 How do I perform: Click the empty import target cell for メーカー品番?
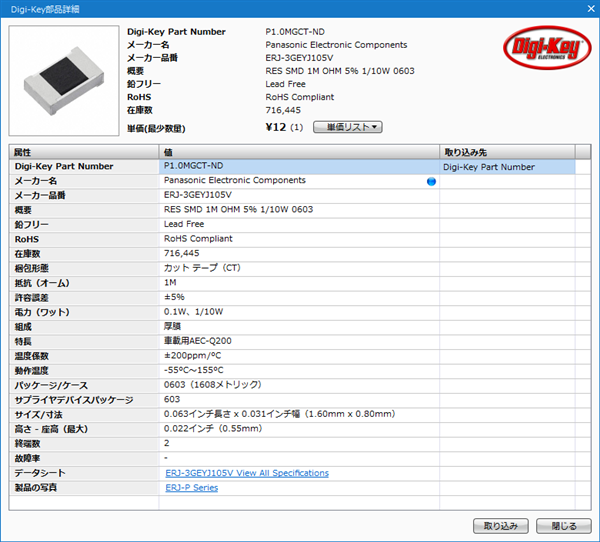507,196
